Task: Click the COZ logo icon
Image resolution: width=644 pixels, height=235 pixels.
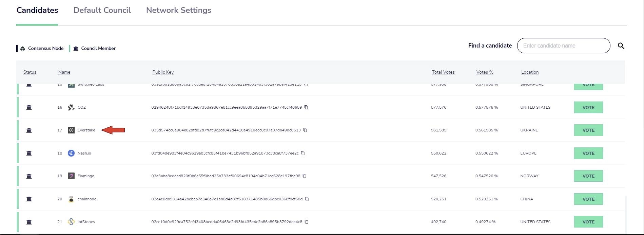Action: pos(71,107)
